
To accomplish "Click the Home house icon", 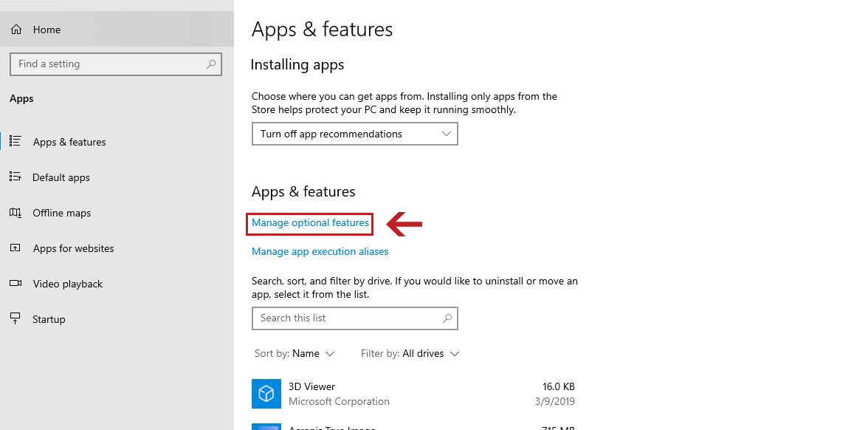I will coord(16,30).
